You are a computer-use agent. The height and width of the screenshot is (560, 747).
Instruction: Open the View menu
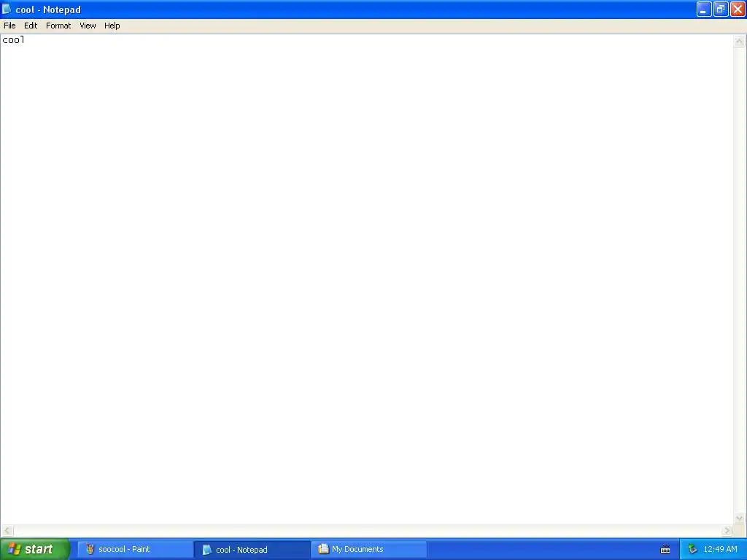click(88, 26)
